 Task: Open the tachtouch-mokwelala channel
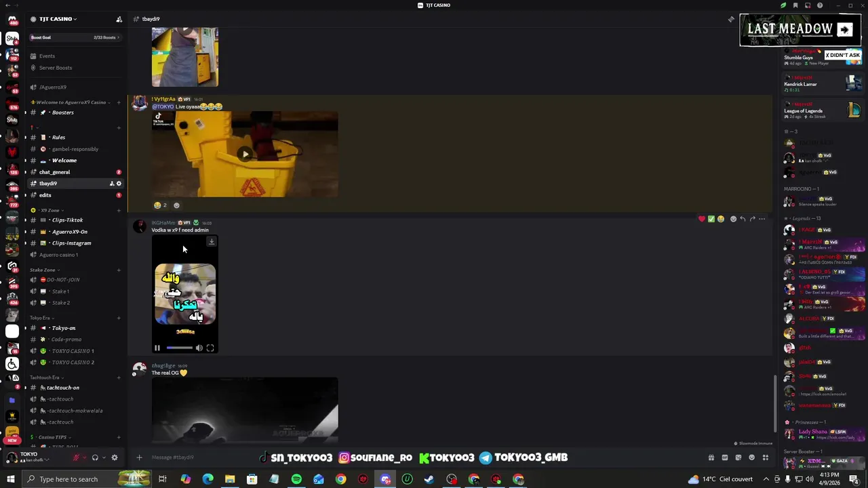pos(75,411)
